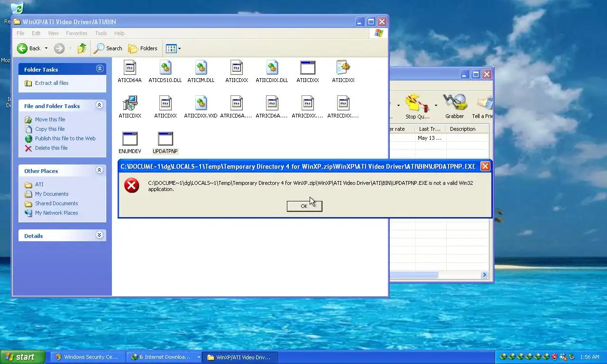Click the Description column header

[x=463, y=129]
